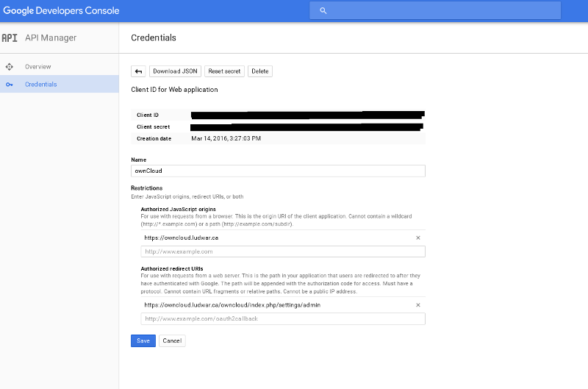This screenshot has width=588, height=389.
Task: Click the 'Client ID for Web application' heading
Action: [x=174, y=90]
